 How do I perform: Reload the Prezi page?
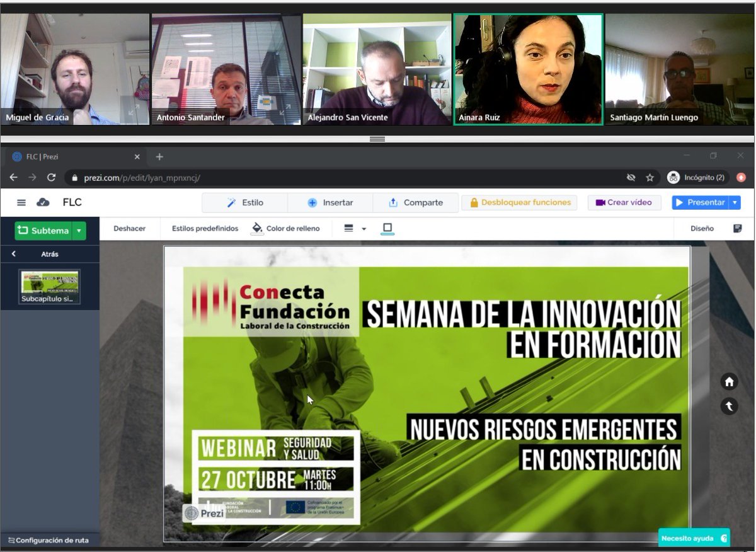click(x=52, y=178)
